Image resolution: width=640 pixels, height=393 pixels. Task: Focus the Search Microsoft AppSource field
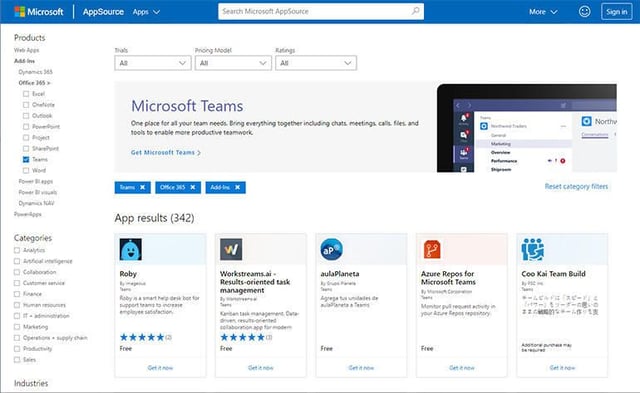tap(321, 11)
